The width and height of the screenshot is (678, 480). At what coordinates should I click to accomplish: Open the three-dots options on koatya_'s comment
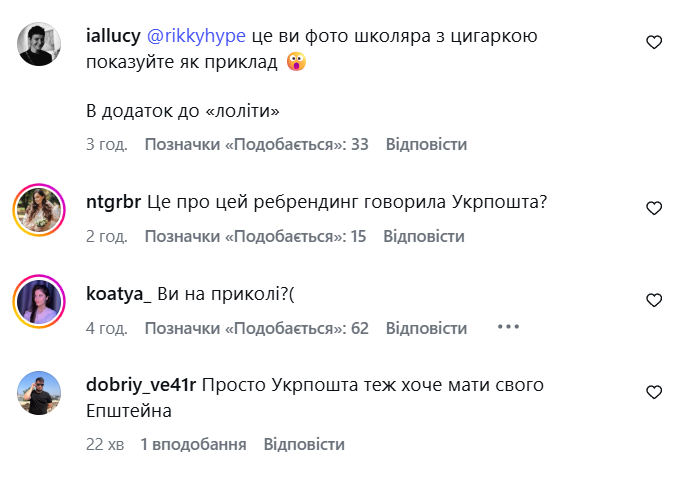tap(509, 327)
